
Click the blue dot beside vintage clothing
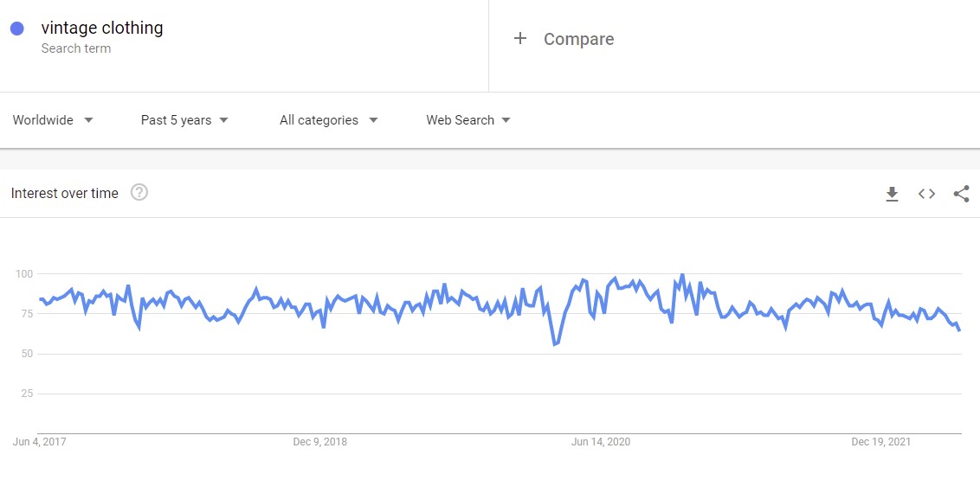(17, 29)
